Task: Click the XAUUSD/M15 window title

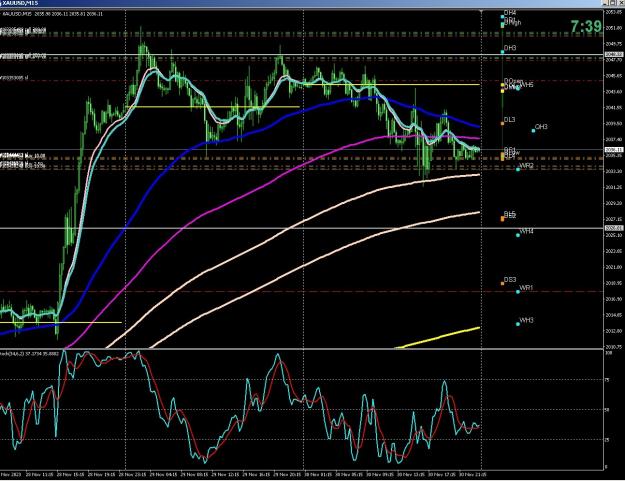Action: (21, 3)
